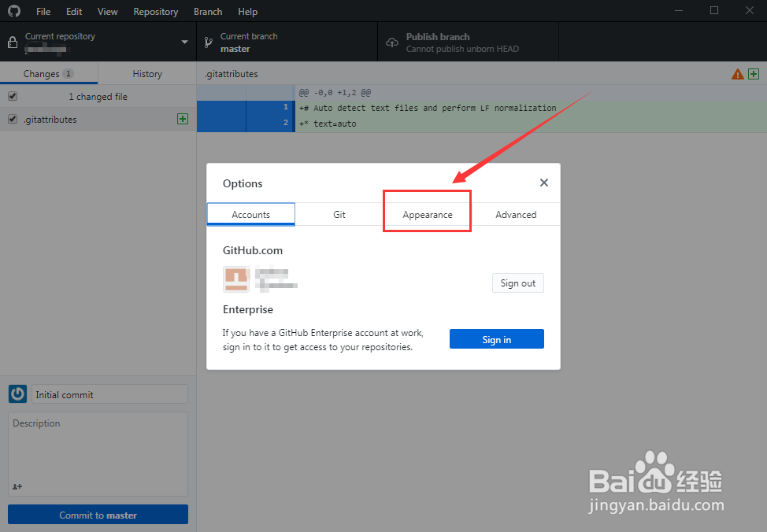The height and width of the screenshot is (532, 767).
Task: Uncheck the .gitattributes file checkbox
Action: pyautogui.click(x=13, y=119)
